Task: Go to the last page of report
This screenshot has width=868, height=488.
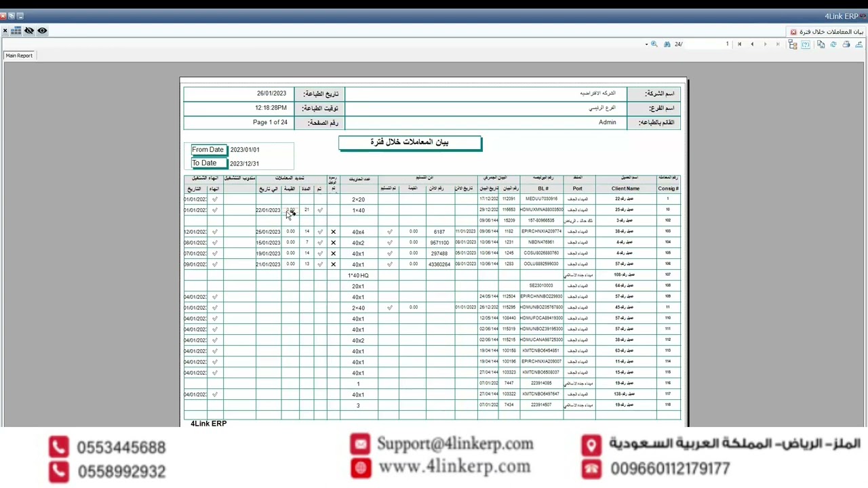Action: pos(778,44)
